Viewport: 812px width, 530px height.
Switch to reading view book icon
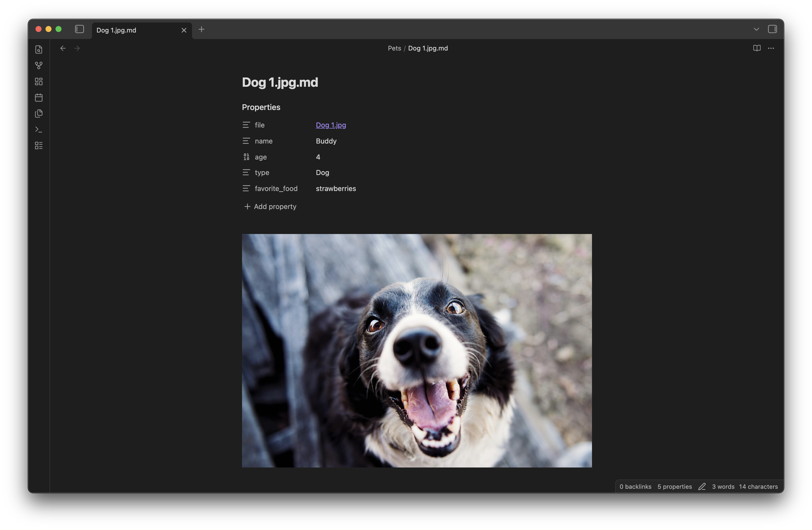coord(756,48)
